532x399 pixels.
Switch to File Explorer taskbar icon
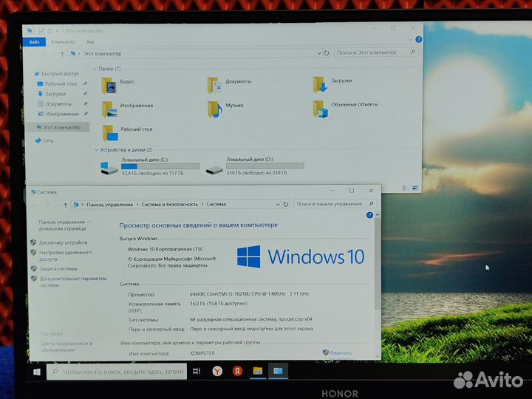pyautogui.click(x=258, y=371)
